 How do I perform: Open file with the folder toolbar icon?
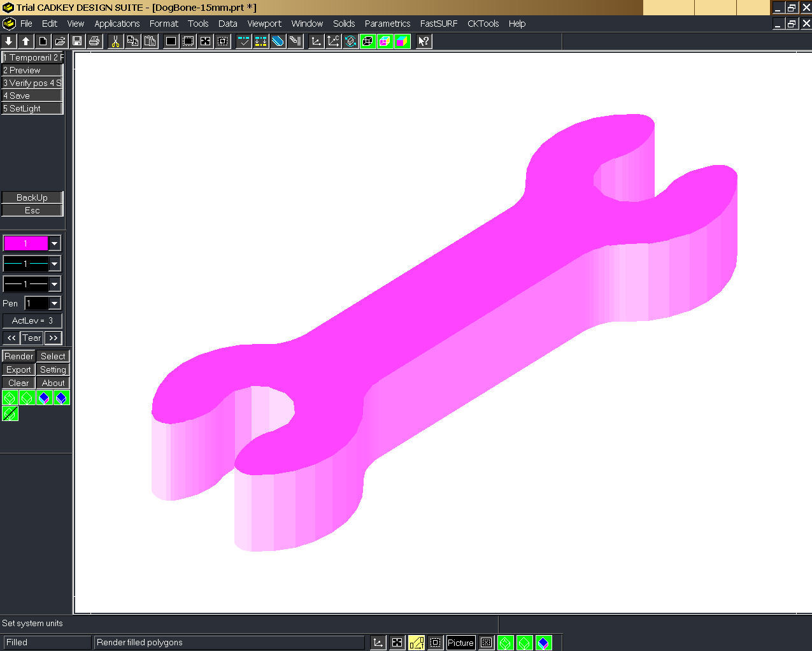point(60,41)
